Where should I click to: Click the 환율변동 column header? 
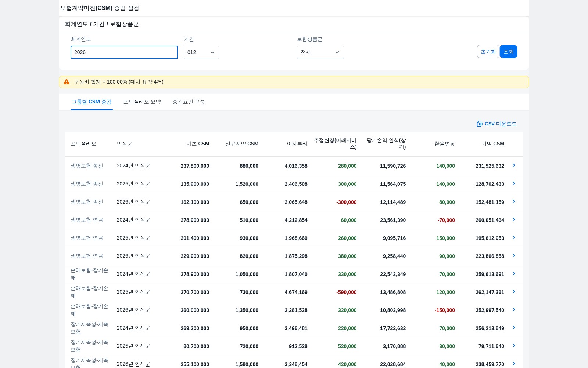445,144
